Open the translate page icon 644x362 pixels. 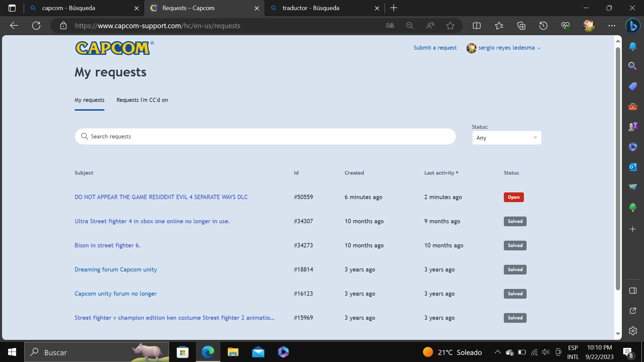[x=390, y=26]
